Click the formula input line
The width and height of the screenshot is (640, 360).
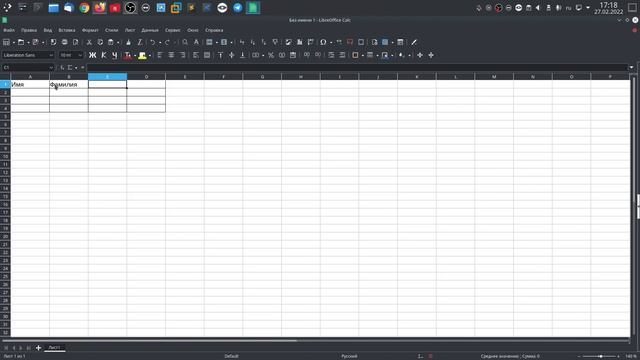[x=357, y=67]
